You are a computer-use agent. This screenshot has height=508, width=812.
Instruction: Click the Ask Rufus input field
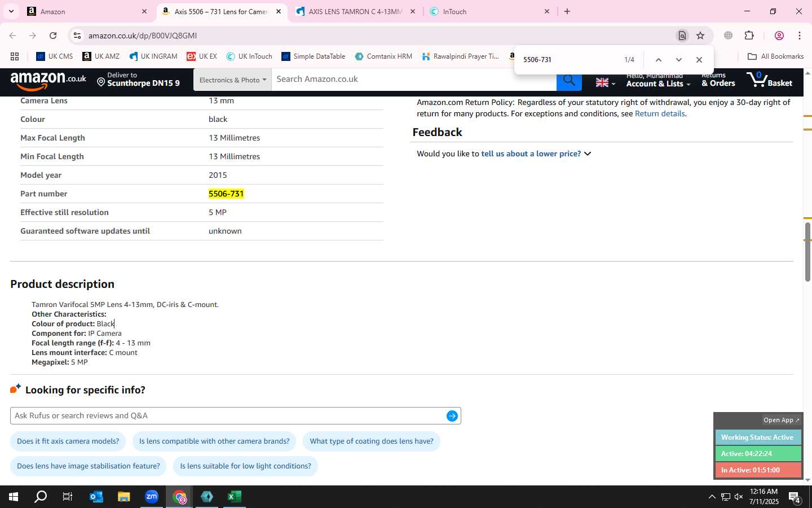pyautogui.click(x=228, y=416)
